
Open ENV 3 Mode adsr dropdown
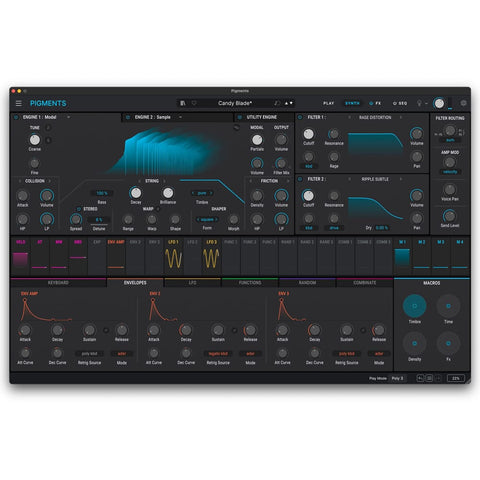coord(379,354)
